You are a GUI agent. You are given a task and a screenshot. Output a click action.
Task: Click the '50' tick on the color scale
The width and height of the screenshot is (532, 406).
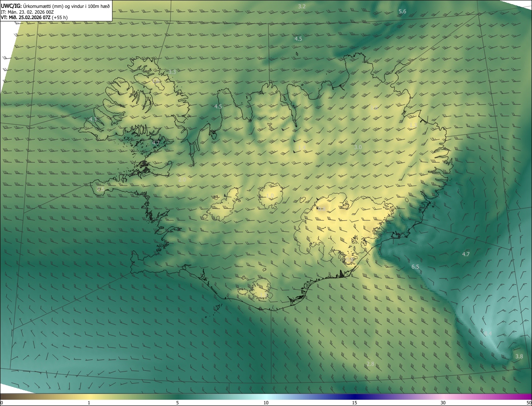click(529, 403)
